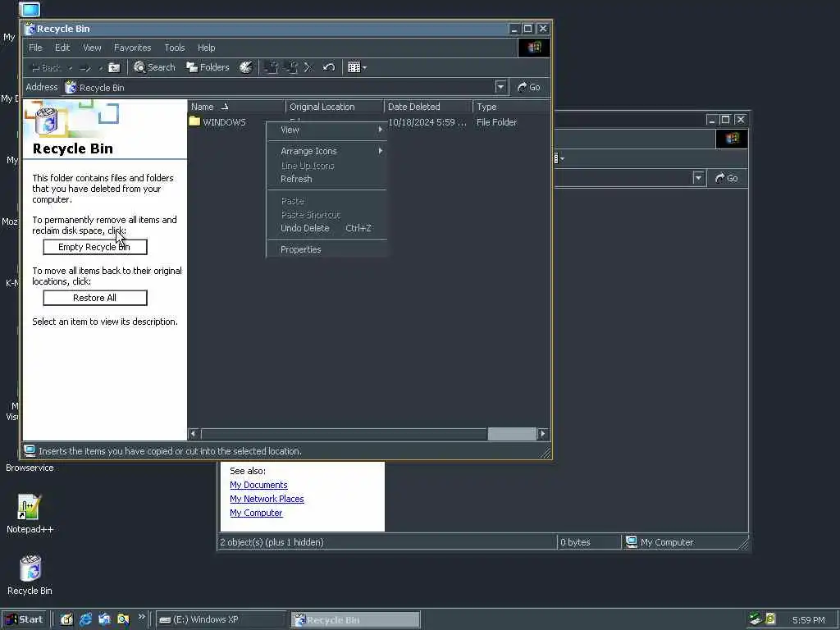
Task: Click the Recycle Bin taskbar button
Action: [356, 619]
